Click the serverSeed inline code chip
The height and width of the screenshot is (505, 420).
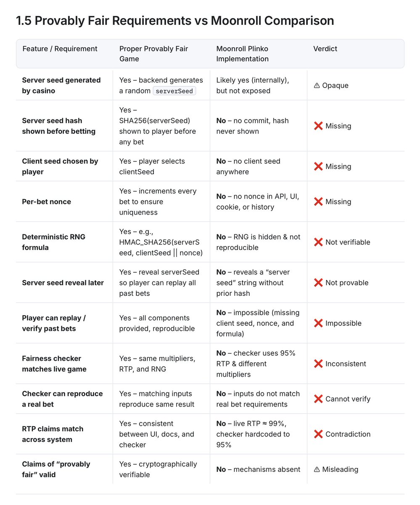coord(174,91)
